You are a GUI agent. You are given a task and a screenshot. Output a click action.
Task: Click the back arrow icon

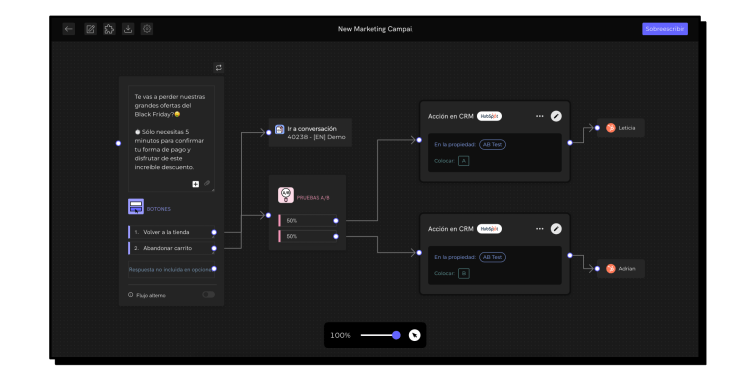[69, 29]
